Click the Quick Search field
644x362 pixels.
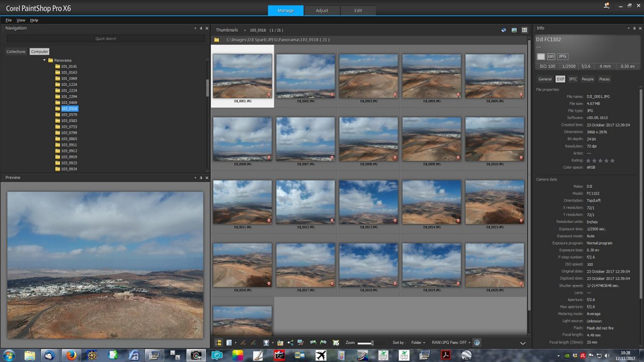(106, 39)
